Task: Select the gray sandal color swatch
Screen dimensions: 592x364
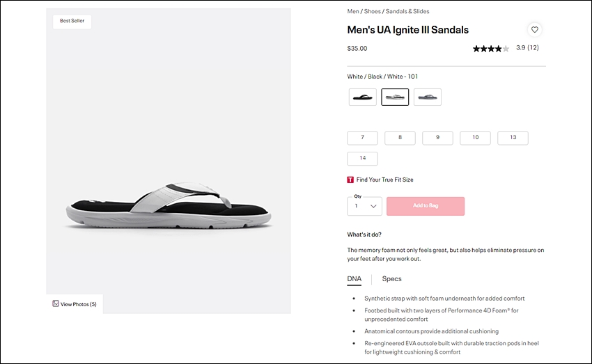Action: [428, 97]
